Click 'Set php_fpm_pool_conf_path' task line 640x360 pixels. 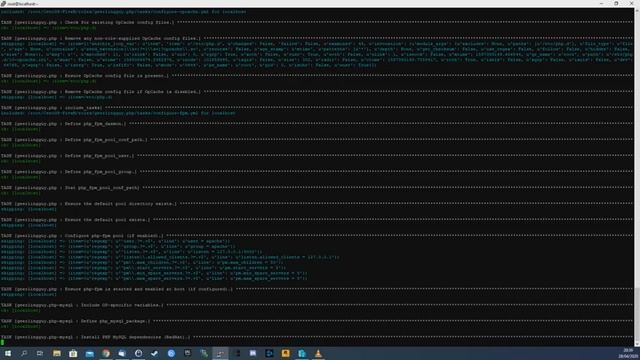(70, 188)
